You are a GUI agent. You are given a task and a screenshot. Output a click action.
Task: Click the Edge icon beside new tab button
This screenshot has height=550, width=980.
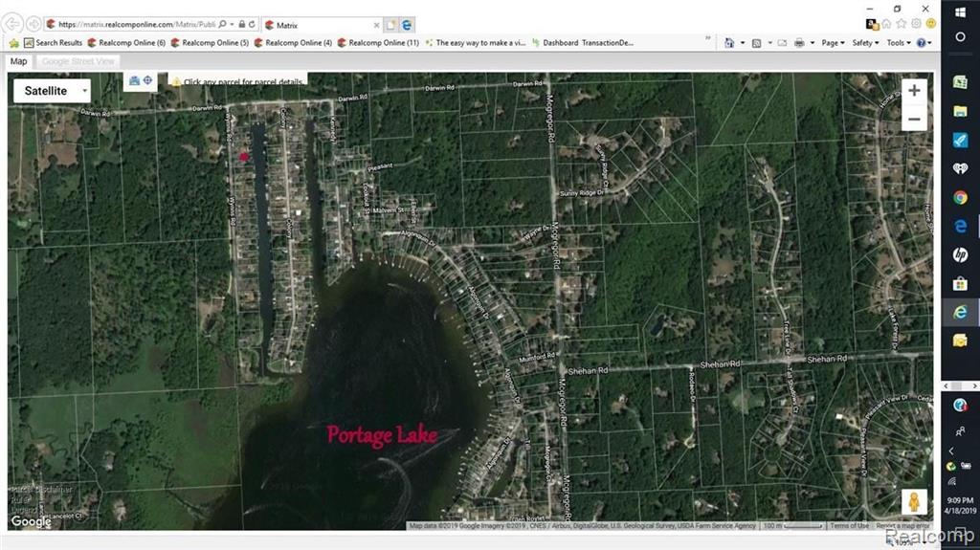[407, 25]
